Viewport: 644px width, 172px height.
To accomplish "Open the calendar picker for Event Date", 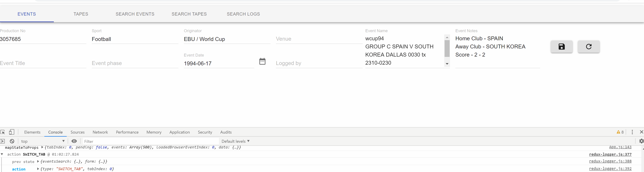I will point(262,61).
